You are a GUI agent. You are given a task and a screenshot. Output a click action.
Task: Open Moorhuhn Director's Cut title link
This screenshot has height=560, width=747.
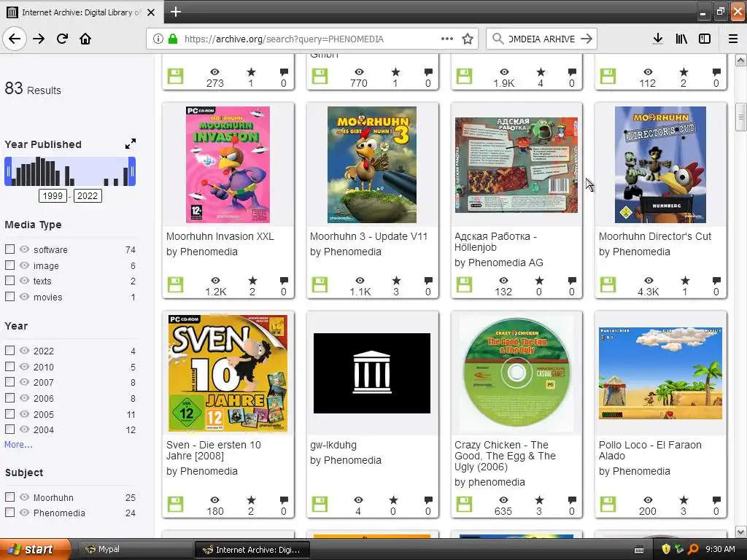654,236
